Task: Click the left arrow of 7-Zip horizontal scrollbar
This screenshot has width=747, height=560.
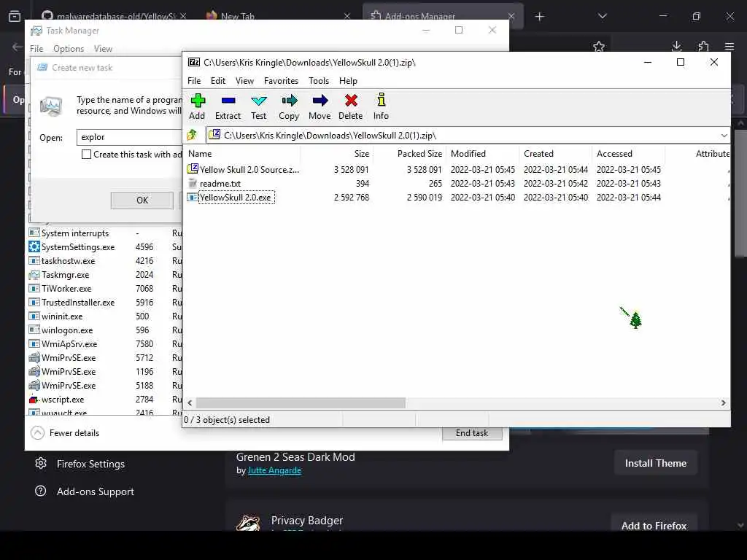Action: pos(190,402)
